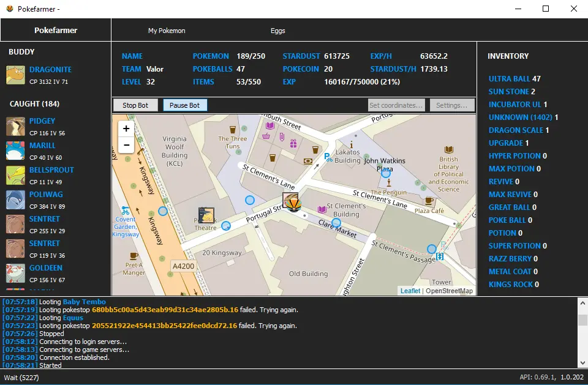Click pokestop ID starting 205521922 in log

tap(165, 326)
